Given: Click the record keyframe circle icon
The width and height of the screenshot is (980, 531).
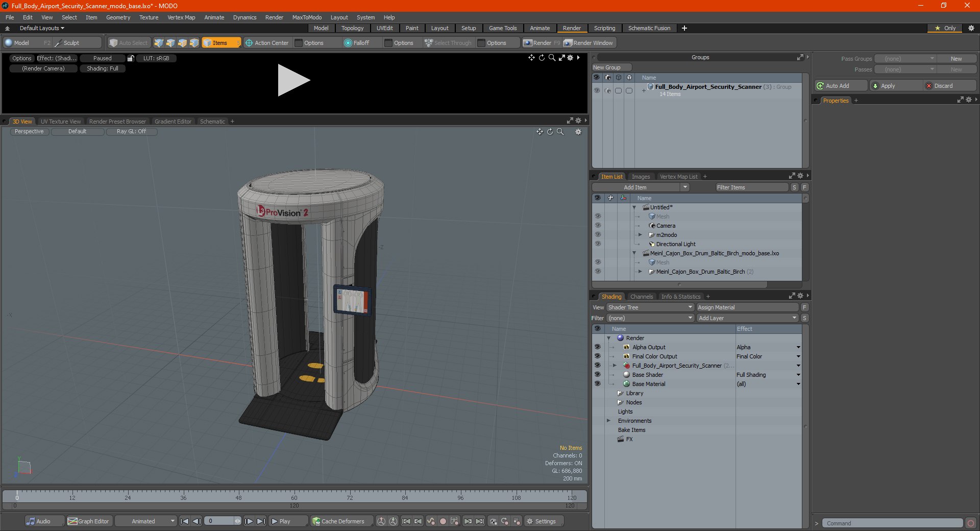Looking at the screenshot, I should [443, 521].
